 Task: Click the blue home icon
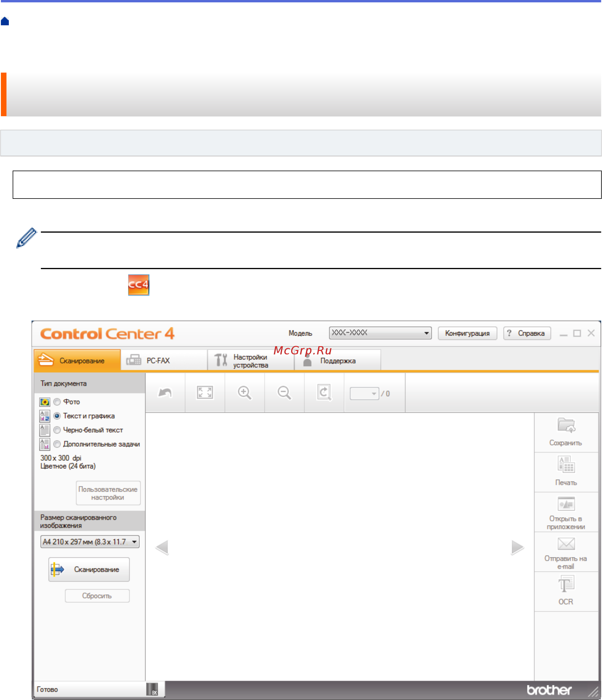[x=5, y=21]
